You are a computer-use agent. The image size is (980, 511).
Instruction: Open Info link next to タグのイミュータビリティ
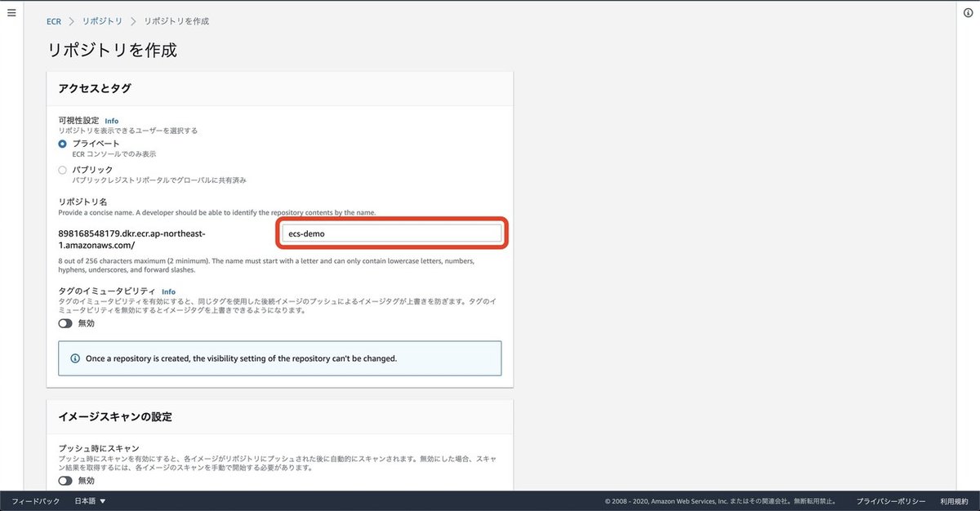(168, 291)
